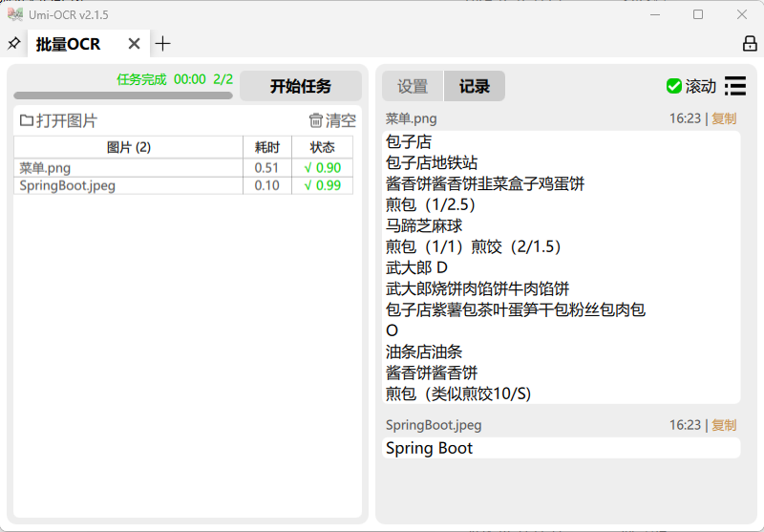Click the lock icon at top right
The width and height of the screenshot is (764, 532).
(750, 43)
